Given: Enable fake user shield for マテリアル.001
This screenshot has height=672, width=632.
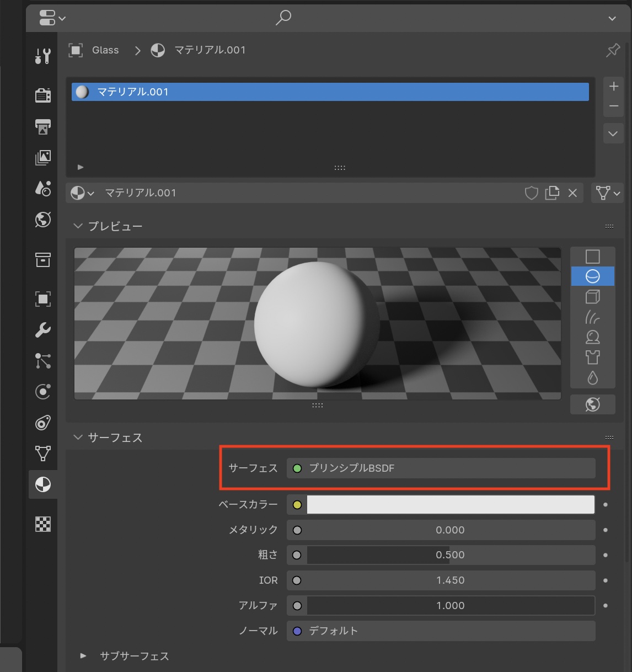Looking at the screenshot, I should pyautogui.click(x=531, y=193).
